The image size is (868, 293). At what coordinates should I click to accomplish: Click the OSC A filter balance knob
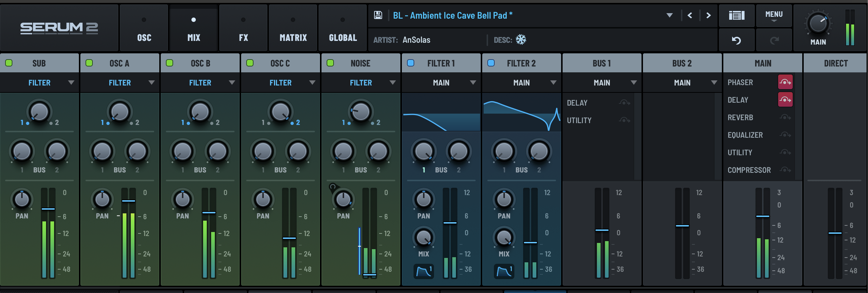[x=119, y=112]
